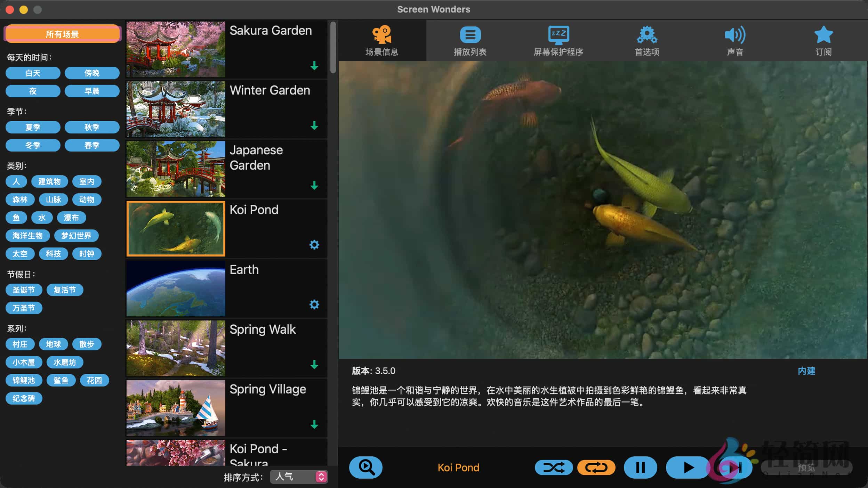Toggle the 白天 time-of-day filter
Screen dimensions: 868x488
coord(33,73)
